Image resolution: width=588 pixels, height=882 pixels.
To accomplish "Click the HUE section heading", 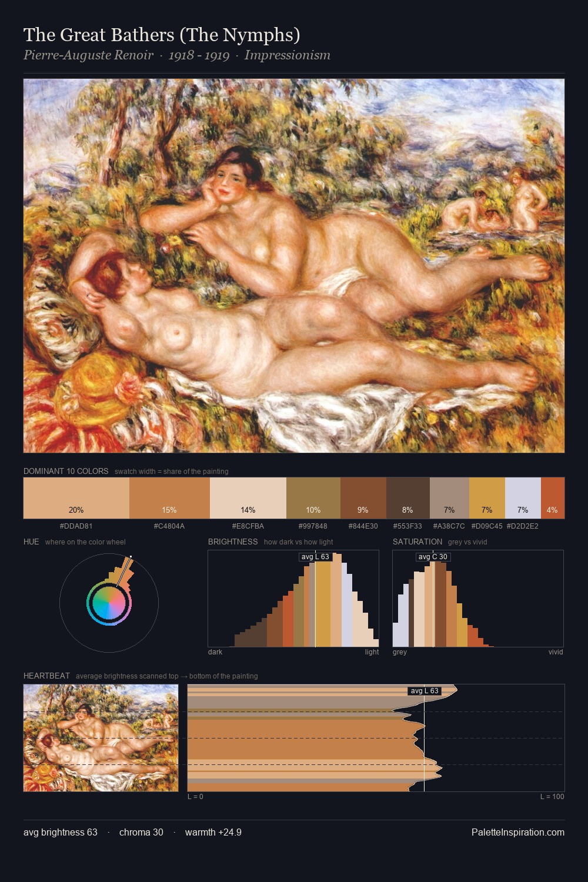I will pyautogui.click(x=31, y=542).
